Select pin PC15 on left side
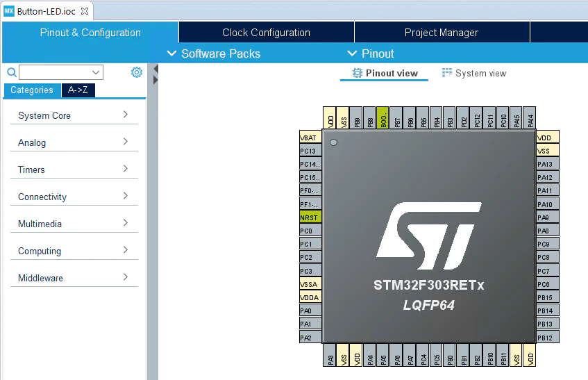The width and height of the screenshot is (588, 380). pyautogui.click(x=310, y=177)
